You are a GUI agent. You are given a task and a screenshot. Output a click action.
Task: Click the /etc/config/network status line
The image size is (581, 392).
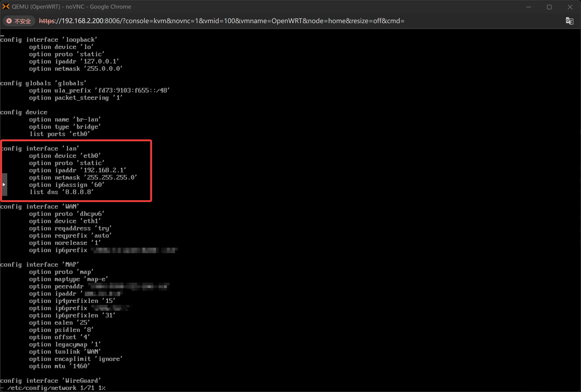point(53,388)
